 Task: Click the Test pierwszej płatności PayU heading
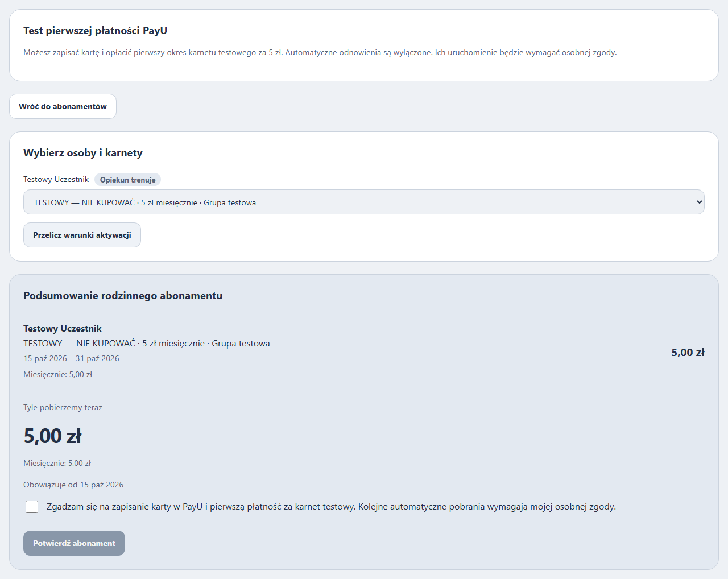(95, 31)
